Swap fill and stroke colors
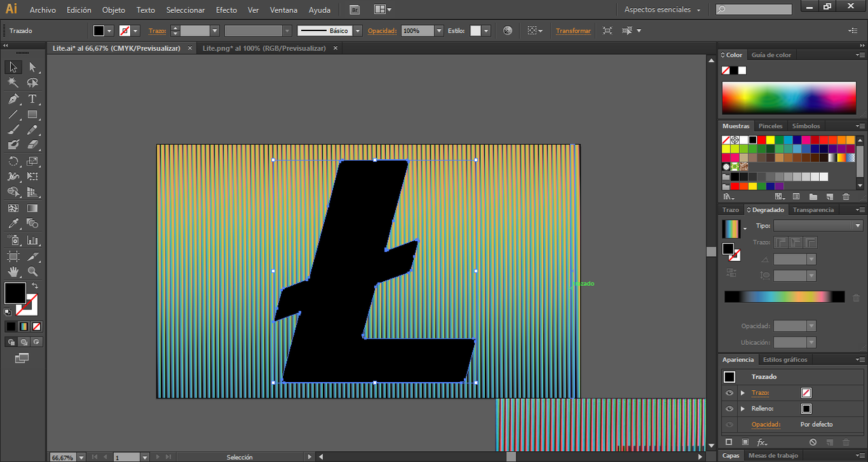 click(35, 286)
